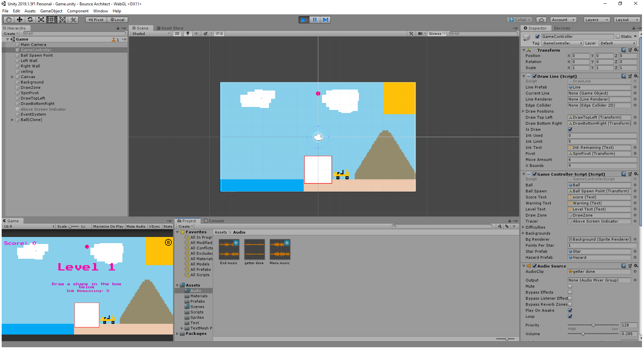The image size is (644, 362).
Task: Expand the Draw Positions array
Action: click(x=523, y=111)
